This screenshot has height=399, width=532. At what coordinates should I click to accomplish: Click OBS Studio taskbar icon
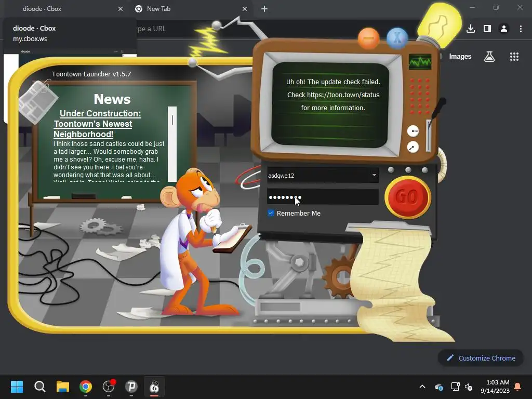coord(109,387)
